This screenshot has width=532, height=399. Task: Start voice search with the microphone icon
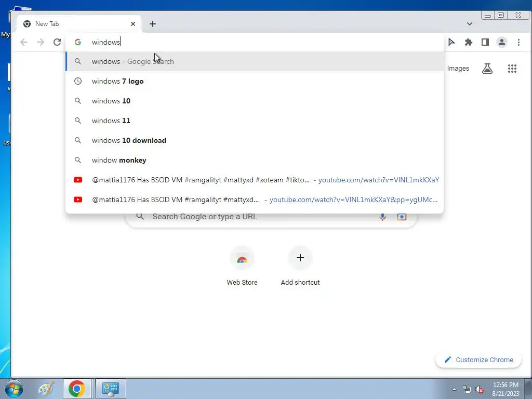[382, 217]
